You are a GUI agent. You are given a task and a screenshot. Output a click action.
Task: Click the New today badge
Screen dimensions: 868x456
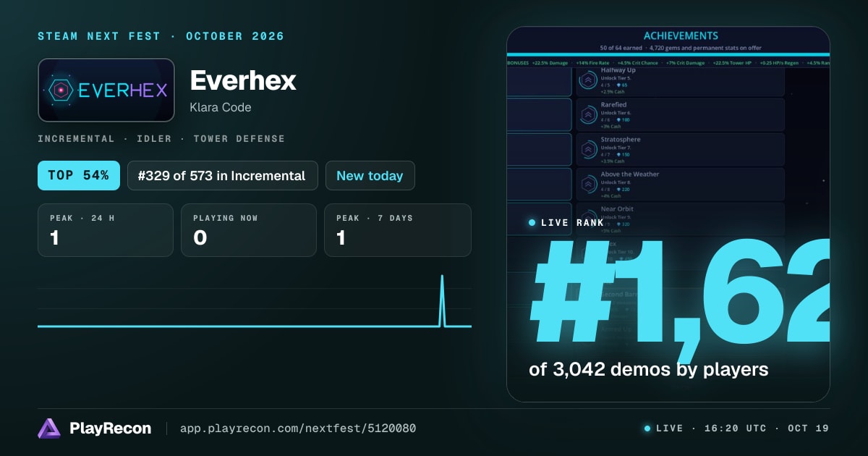tap(370, 175)
